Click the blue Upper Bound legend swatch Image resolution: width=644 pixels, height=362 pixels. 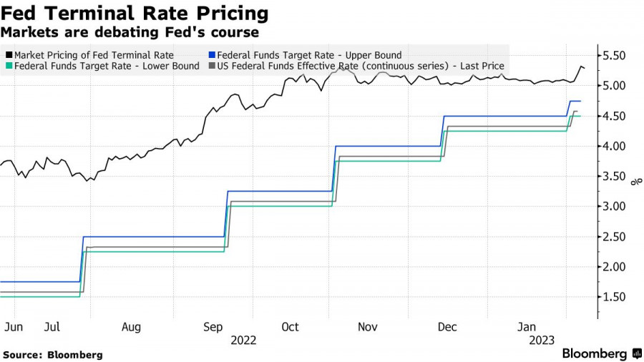(211, 54)
